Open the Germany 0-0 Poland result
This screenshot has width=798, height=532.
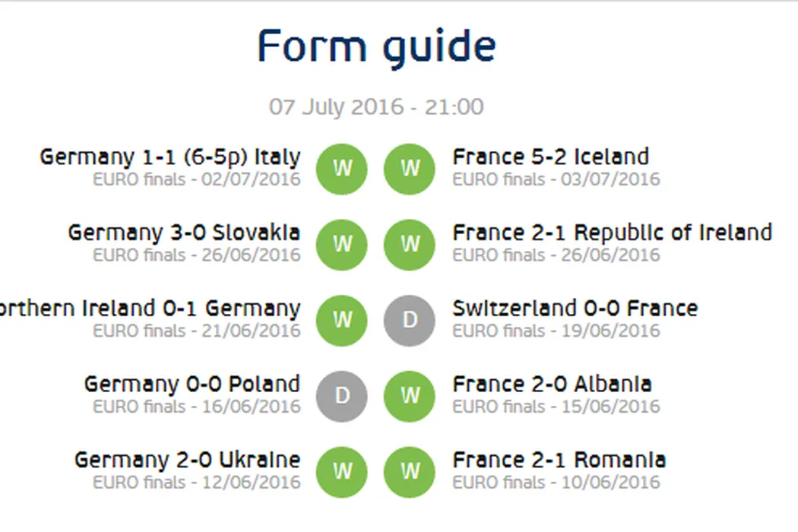click(x=192, y=385)
